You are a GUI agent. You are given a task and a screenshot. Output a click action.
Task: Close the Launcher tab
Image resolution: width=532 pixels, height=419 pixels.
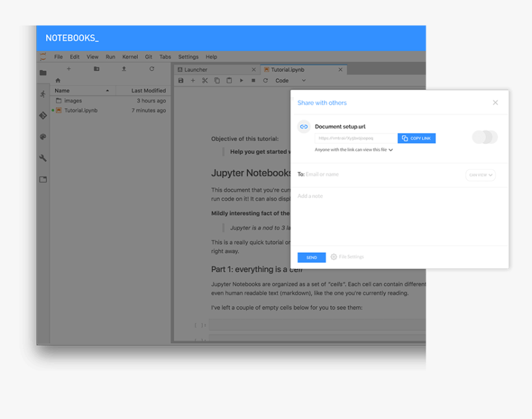pyautogui.click(x=254, y=69)
